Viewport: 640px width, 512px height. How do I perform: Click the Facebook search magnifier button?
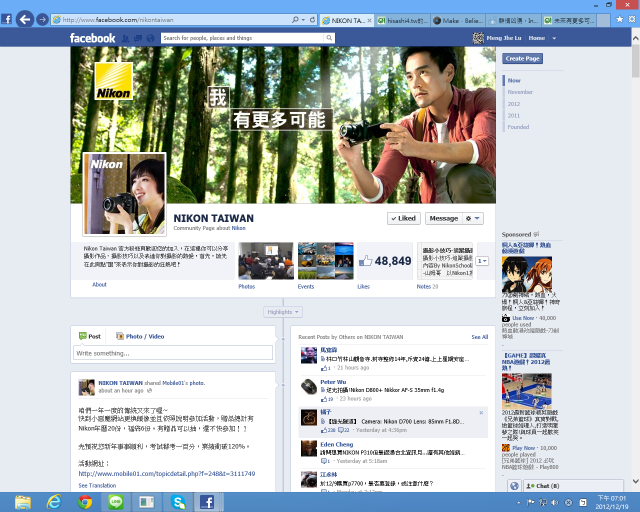pyautogui.click(x=329, y=38)
